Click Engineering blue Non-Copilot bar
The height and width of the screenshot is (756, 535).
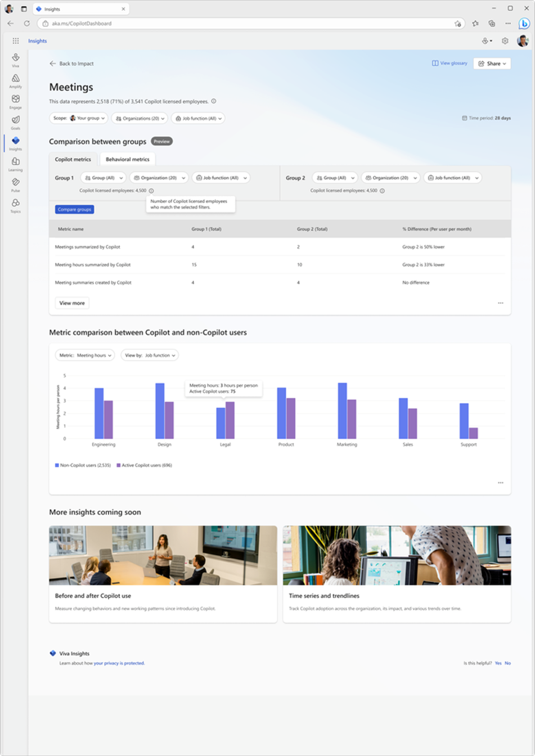tap(99, 413)
